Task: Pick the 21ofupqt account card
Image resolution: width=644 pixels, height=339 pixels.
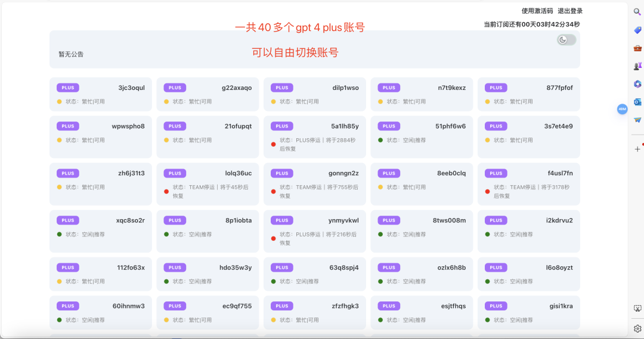Action: 208,137
